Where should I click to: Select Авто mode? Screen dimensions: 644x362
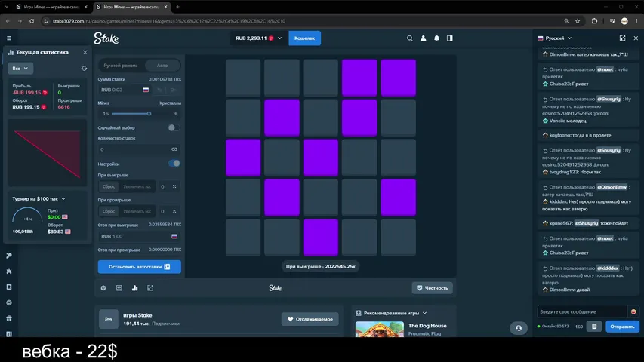click(x=162, y=66)
